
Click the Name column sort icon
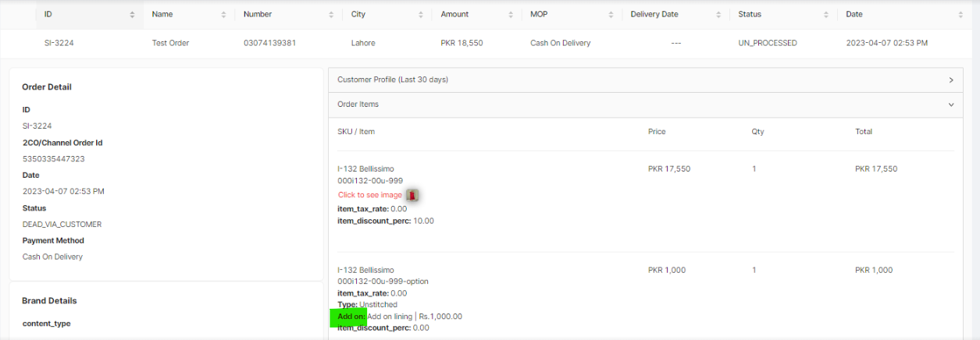pos(224,15)
